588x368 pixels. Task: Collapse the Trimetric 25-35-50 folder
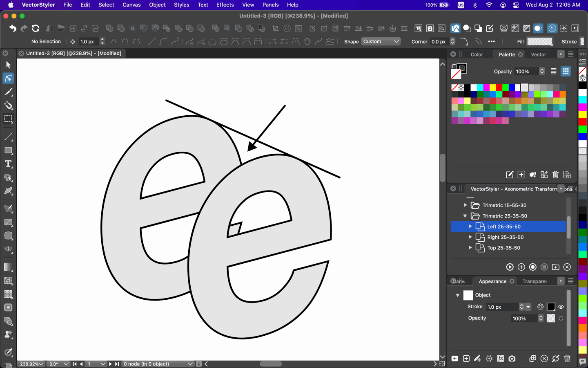point(465,216)
